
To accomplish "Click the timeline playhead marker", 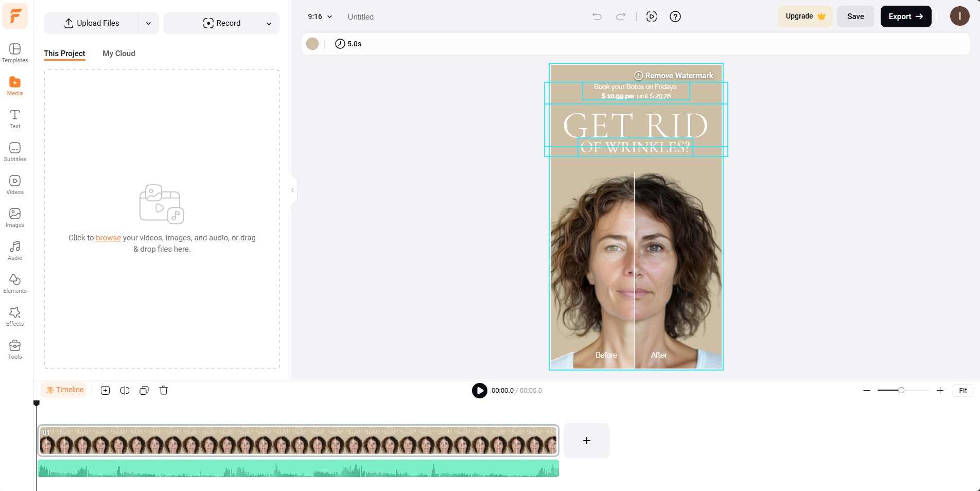I will pos(37,404).
